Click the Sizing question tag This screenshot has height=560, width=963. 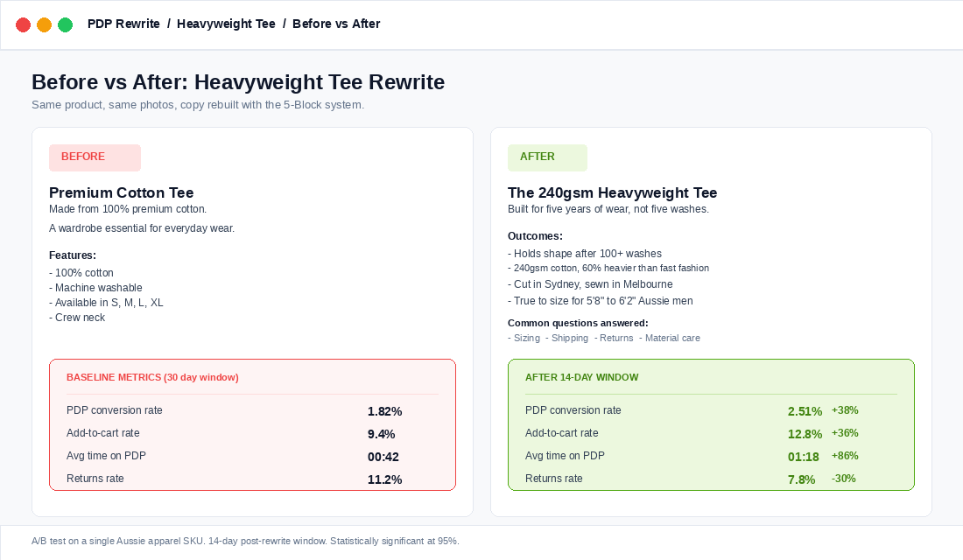coord(524,339)
